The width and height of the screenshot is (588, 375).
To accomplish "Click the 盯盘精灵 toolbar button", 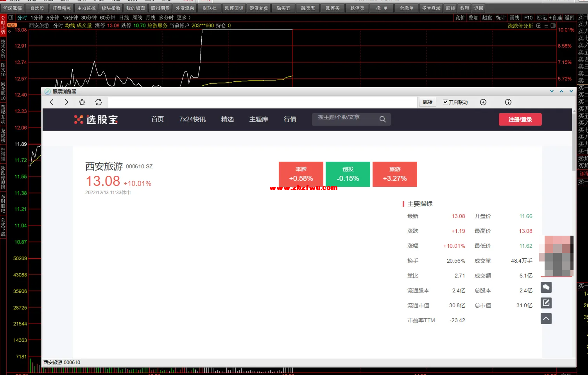I will (62, 8).
